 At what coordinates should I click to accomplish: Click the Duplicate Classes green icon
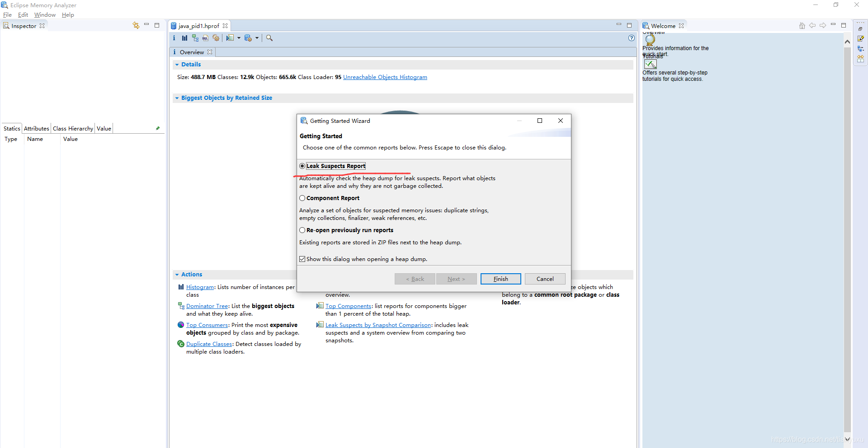pos(181,344)
